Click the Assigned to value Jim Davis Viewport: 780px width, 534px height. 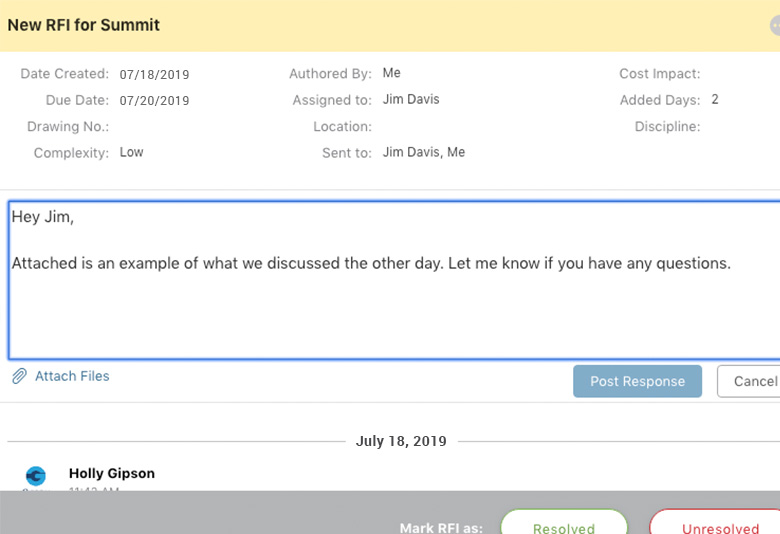410,100
